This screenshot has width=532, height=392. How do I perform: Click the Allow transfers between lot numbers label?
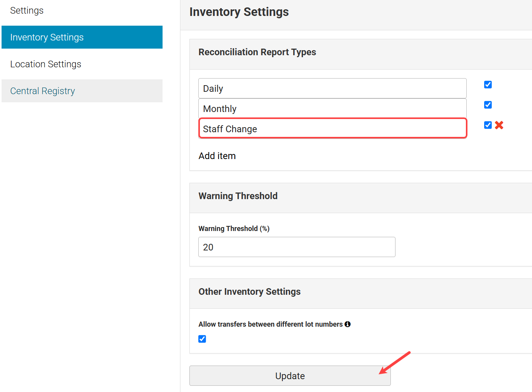pyautogui.click(x=270, y=324)
